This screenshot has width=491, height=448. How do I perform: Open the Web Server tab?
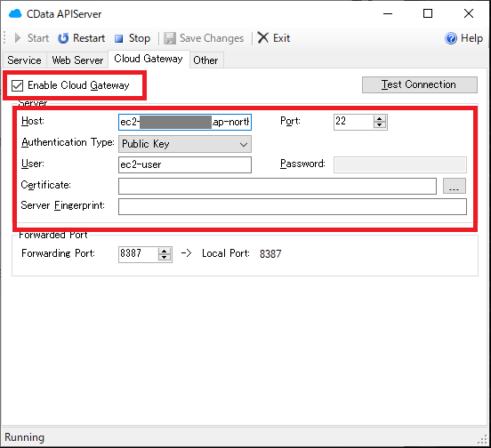pyautogui.click(x=77, y=60)
